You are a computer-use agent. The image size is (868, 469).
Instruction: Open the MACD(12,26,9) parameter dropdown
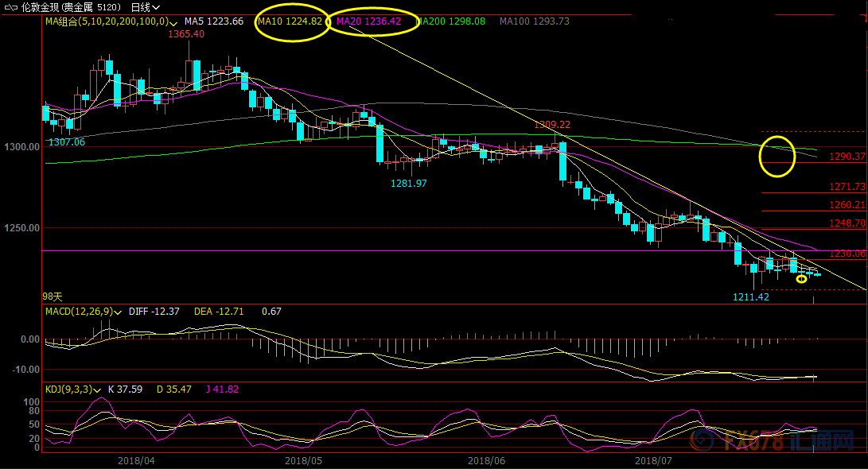118,312
